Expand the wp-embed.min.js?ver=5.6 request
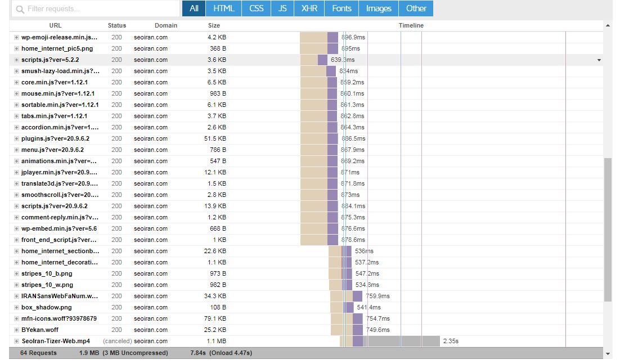Image resolution: width=620 pixels, height=364 pixels. [17, 229]
